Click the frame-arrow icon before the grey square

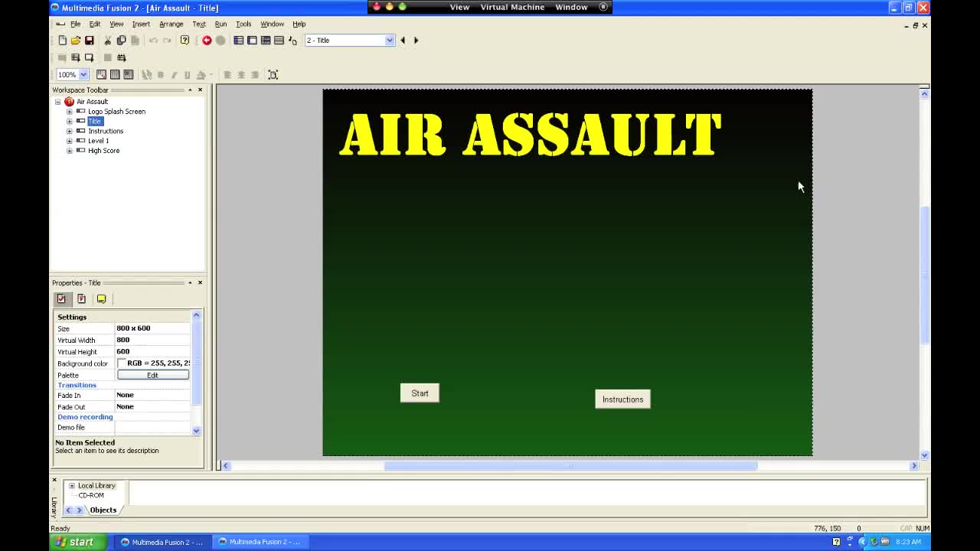(89, 57)
